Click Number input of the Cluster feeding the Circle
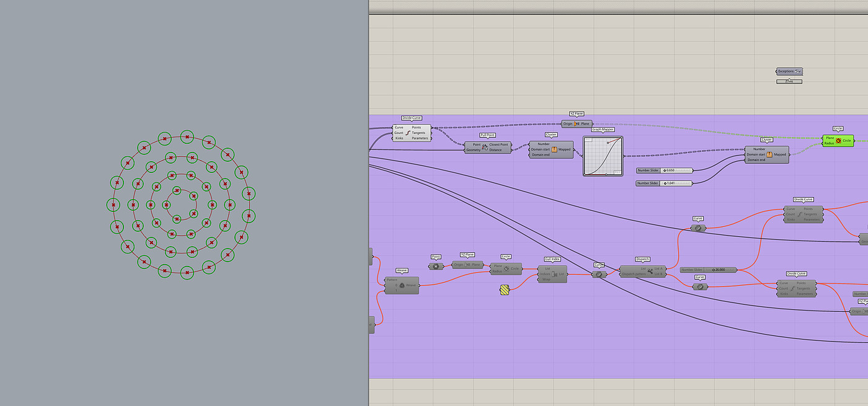The width and height of the screenshot is (868, 406). pos(759,149)
